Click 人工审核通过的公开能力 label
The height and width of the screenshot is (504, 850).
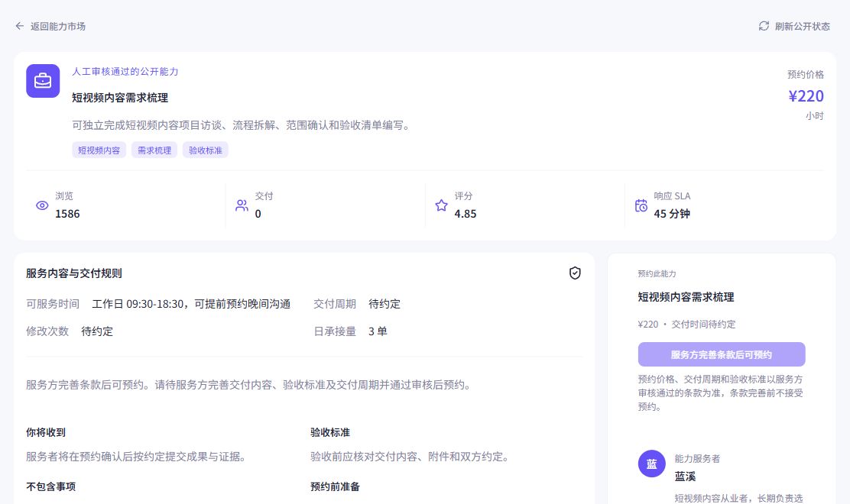(125, 72)
